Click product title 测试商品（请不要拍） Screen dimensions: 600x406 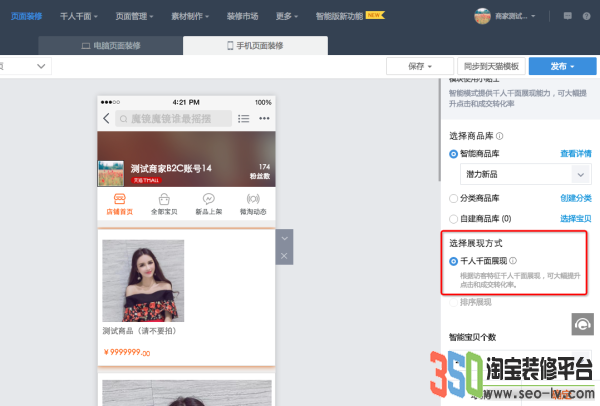[139, 331]
